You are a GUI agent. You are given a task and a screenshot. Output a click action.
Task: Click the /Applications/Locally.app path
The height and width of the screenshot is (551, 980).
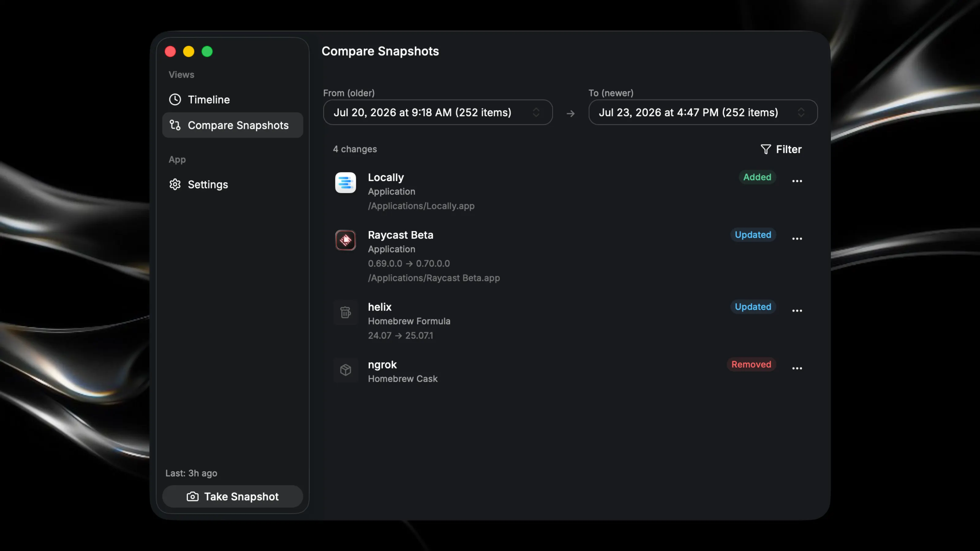coord(421,206)
